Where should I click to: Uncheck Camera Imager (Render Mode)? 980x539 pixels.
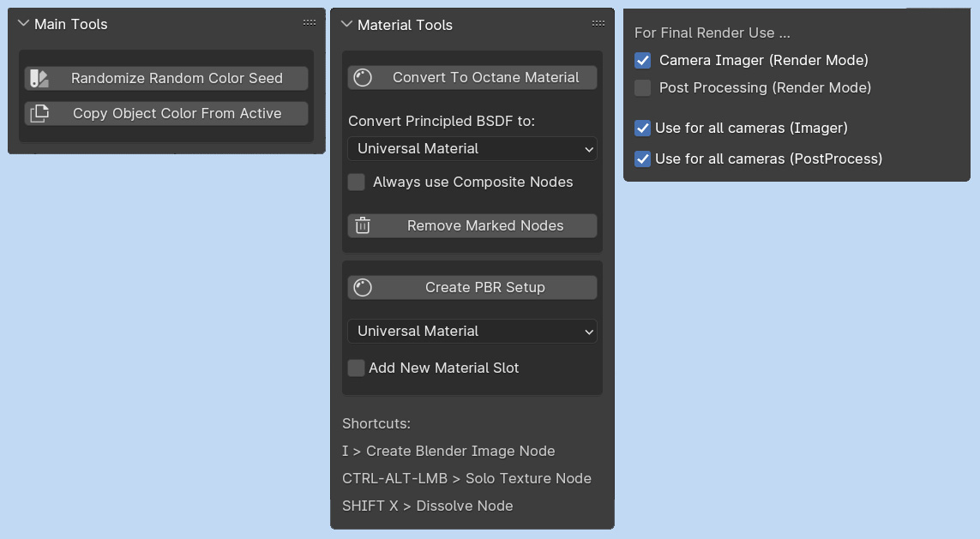click(643, 61)
